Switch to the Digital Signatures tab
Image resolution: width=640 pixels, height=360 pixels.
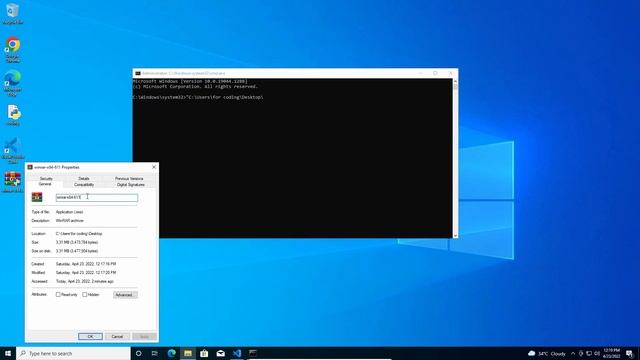130,185
